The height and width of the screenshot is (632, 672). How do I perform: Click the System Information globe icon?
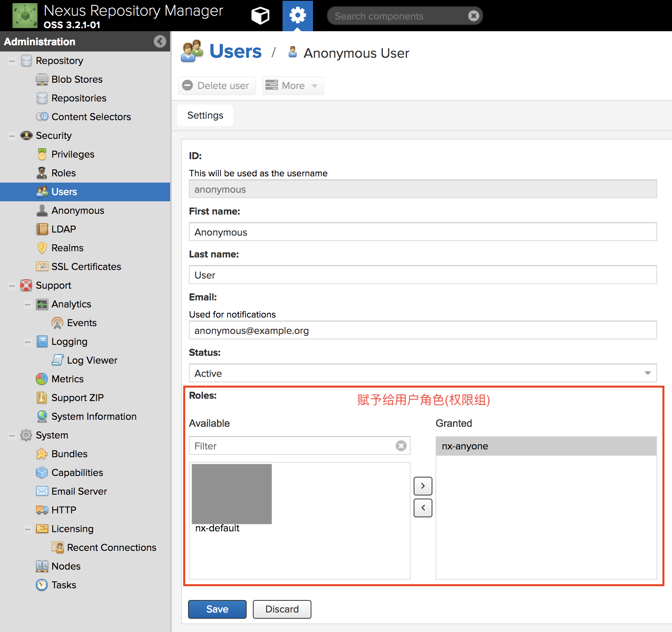coord(42,416)
